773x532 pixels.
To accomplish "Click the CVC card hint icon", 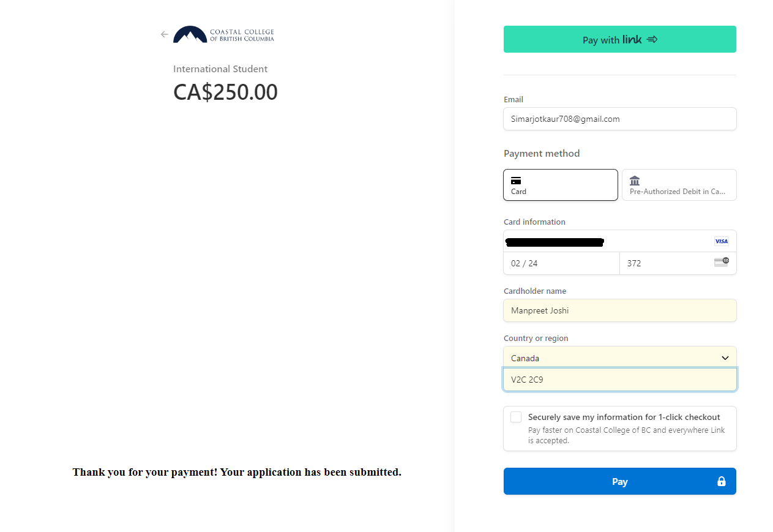I will click(722, 262).
